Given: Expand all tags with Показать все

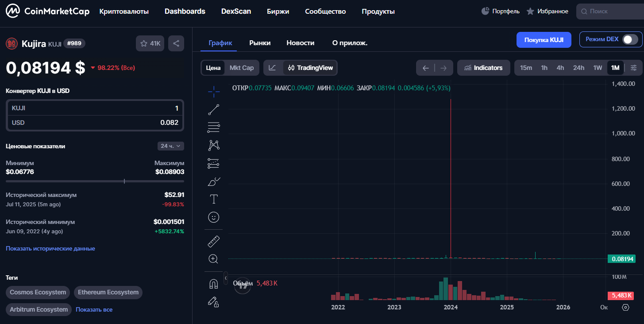Looking at the screenshot, I should point(94,309).
